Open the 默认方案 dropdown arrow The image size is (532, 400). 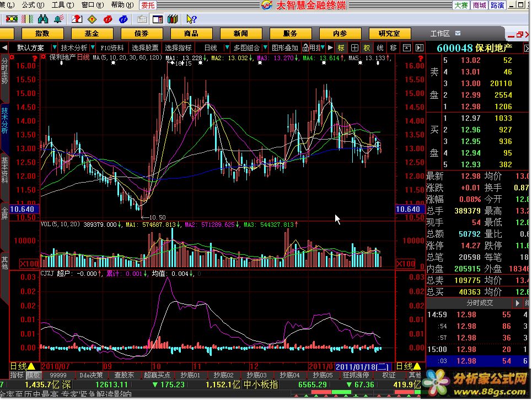coord(54,47)
